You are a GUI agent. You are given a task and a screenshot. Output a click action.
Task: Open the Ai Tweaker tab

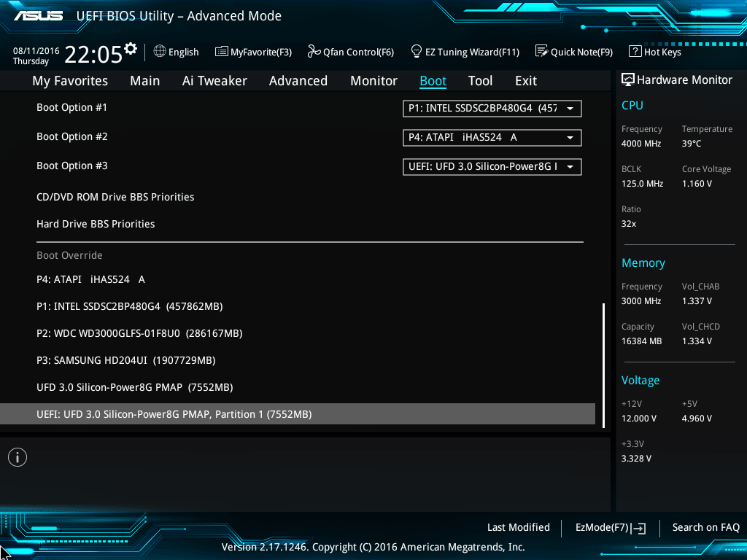tap(214, 81)
